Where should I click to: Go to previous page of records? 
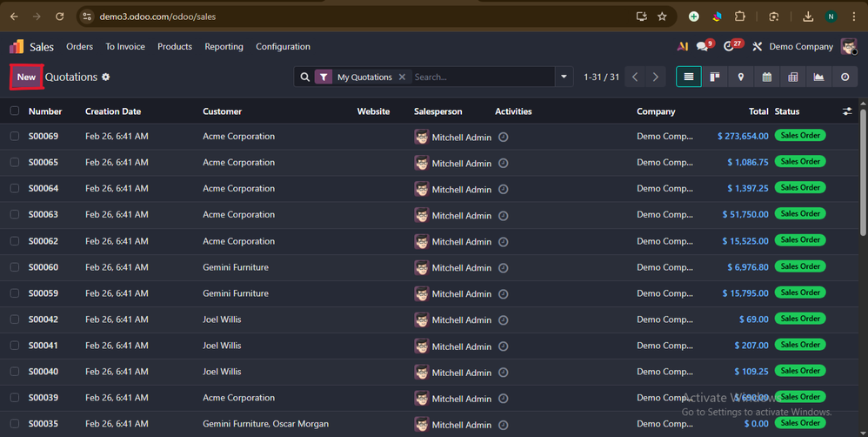pos(635,77)
